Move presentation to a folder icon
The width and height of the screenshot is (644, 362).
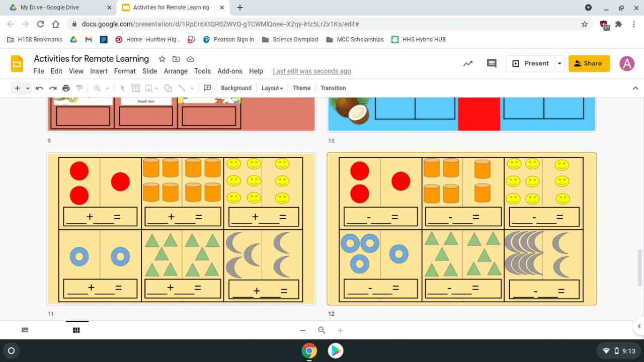tap(176, 59)
